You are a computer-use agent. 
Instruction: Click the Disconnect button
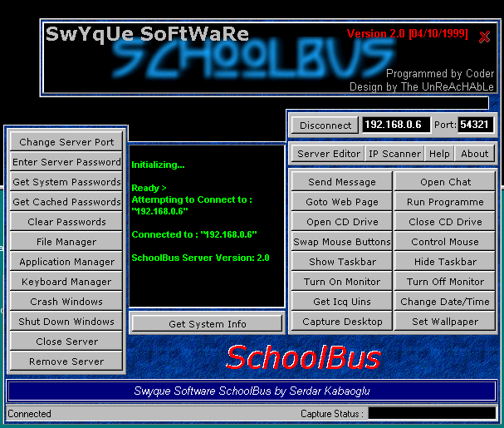[325, 125]
